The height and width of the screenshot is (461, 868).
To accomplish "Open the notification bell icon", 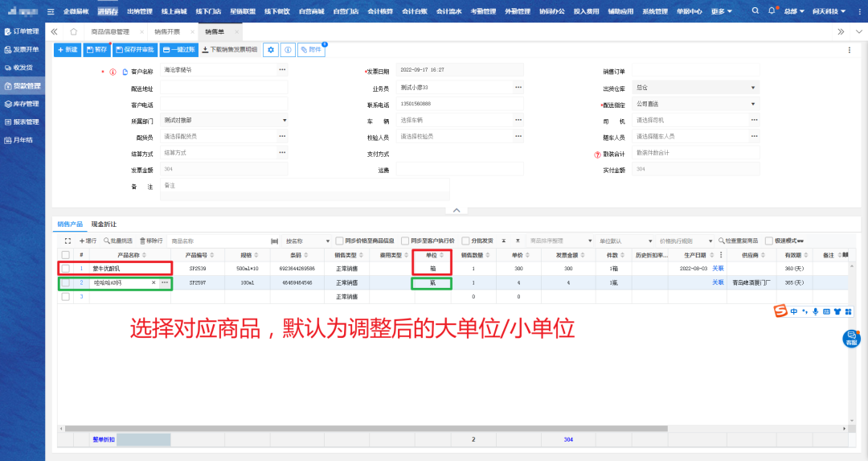I will (x=772, y=11).
